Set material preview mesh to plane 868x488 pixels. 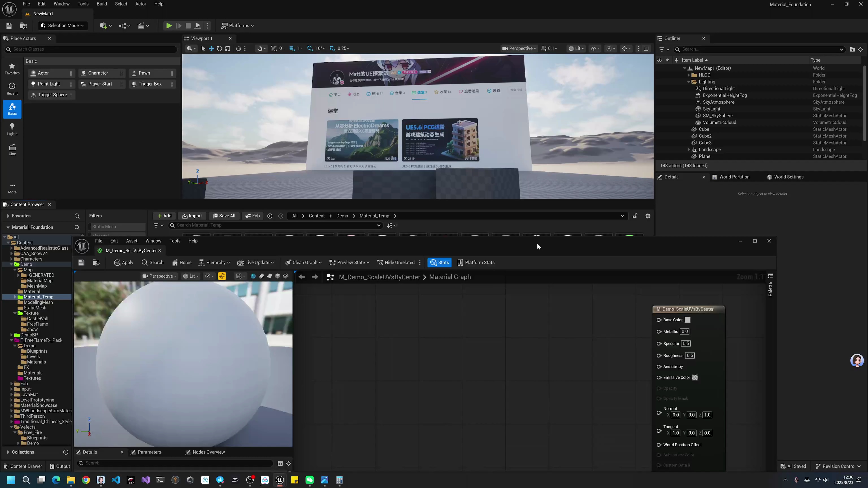269,276
